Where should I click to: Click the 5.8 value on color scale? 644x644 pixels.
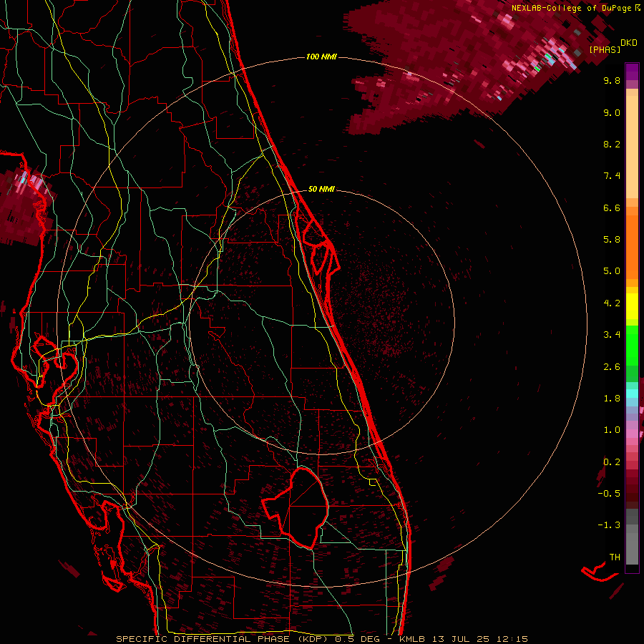pos(612,240)
